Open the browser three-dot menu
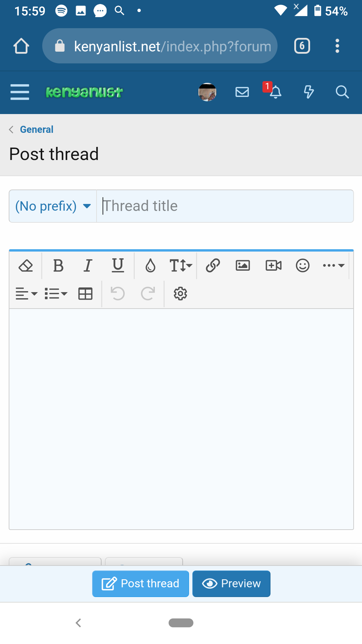 (337, 46)
